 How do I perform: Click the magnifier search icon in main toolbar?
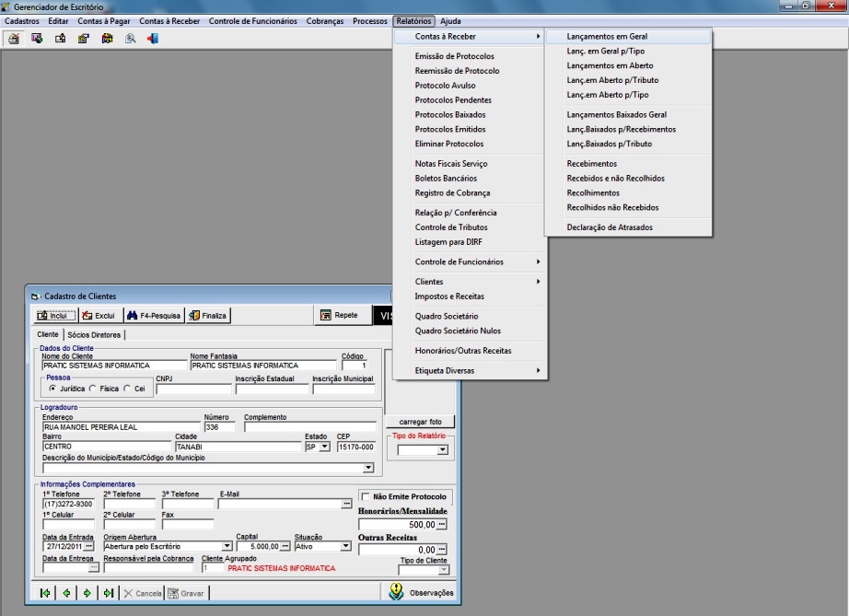[130, 39]
